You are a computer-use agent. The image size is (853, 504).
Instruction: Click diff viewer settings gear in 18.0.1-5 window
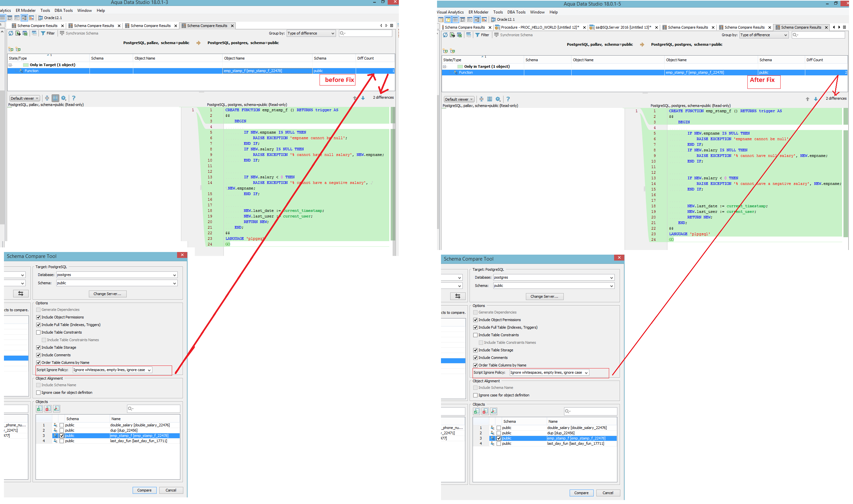pos(498,99)
